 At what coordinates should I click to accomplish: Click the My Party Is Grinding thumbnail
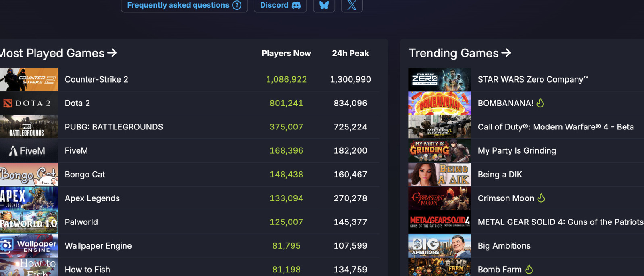point(440,150)
